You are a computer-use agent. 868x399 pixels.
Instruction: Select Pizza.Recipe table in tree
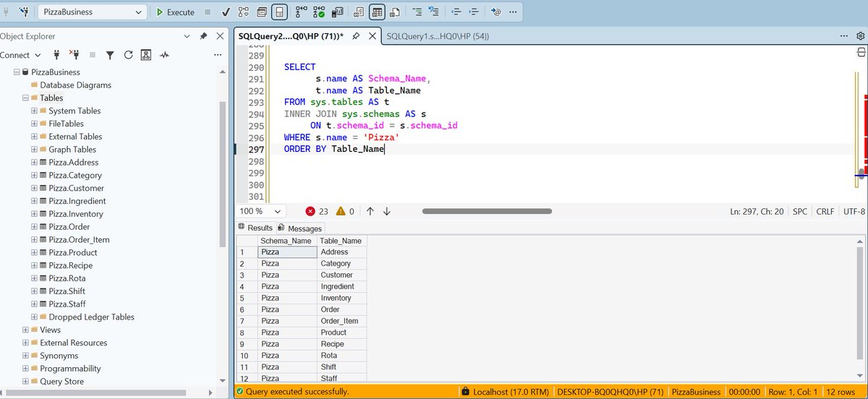pyautogui.click(x=70, y=265)
